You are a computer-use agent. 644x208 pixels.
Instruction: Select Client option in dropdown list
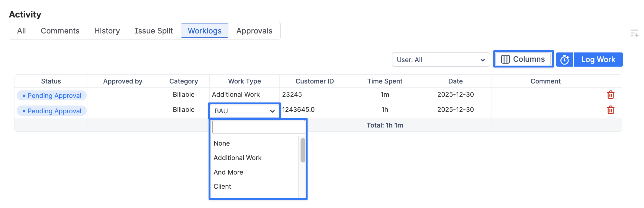222,187
